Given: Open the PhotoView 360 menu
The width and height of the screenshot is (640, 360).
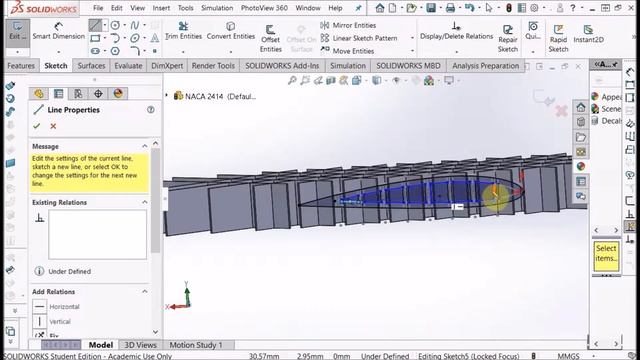Looking at the screenshot, I should coord(264,8).
